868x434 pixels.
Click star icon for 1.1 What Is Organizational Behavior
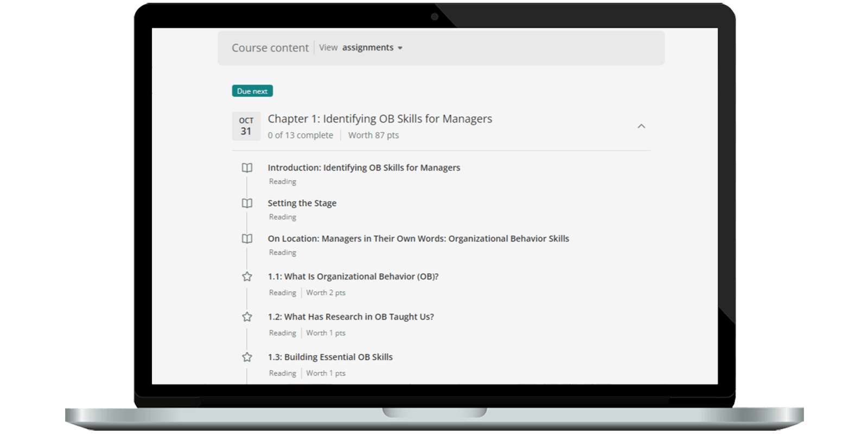tap(247, 277)
